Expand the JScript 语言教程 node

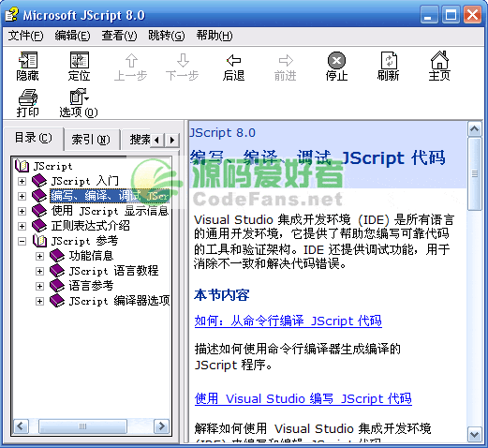click(x=39, y=271)
